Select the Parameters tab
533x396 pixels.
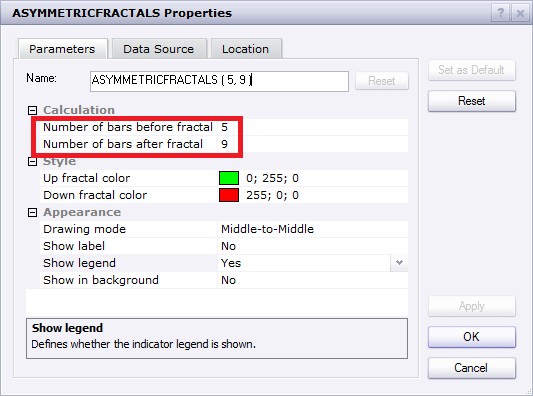click(62, 49)
